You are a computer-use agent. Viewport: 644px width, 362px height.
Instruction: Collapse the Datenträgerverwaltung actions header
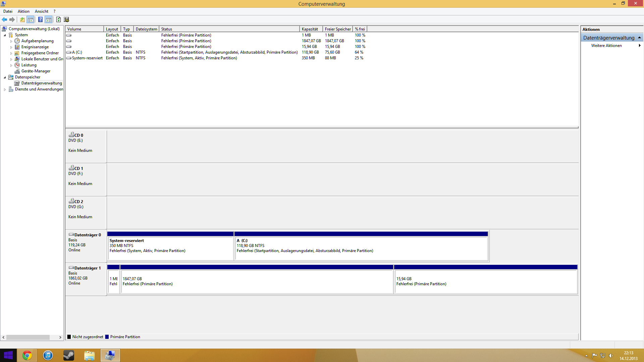point(639,38)
